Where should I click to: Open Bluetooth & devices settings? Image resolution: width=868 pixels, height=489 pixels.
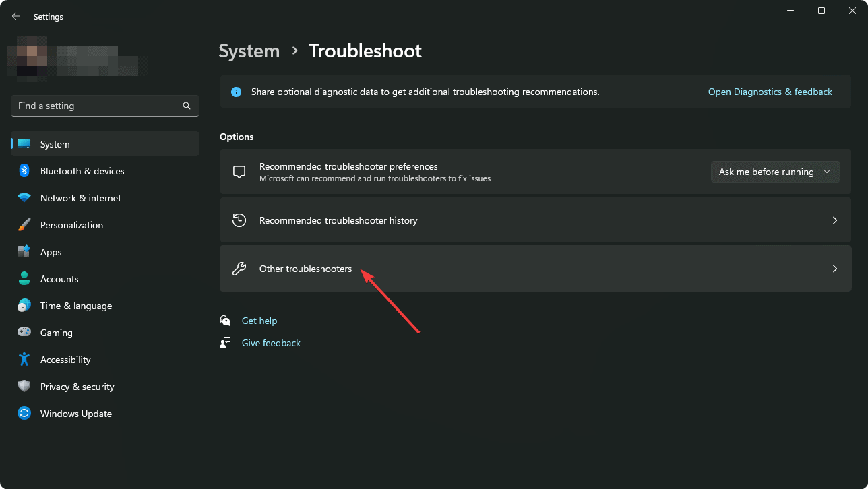[x=82, y=171]
